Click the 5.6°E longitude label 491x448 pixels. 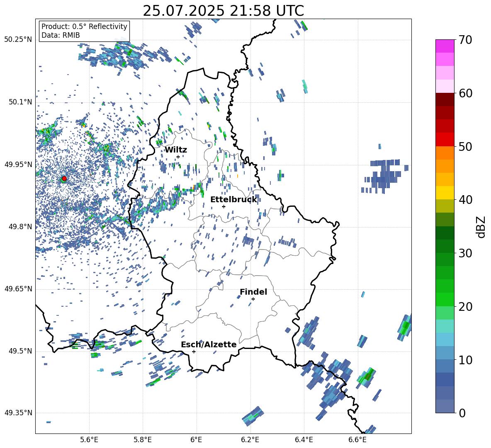(89, 440)
